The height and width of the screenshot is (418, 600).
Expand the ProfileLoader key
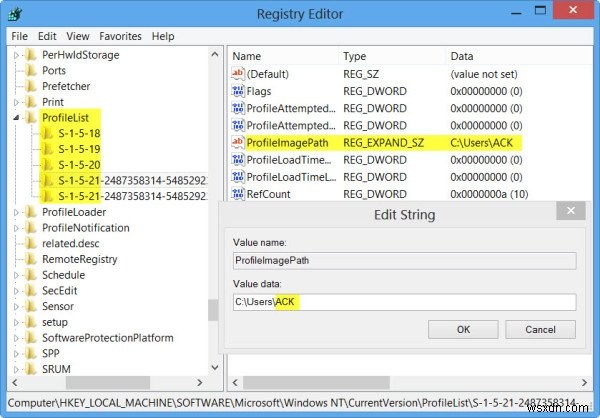[x=16, y=212]
